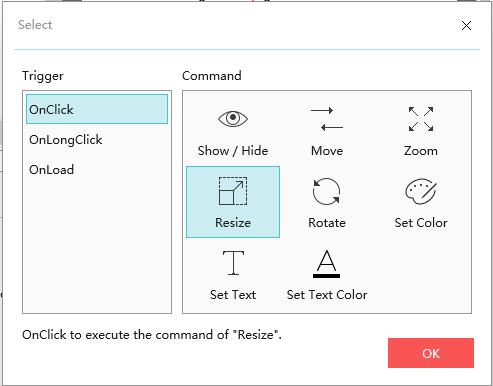Pick the Set Text T icon
Screen dimensions: 493x386
[x=233, y=263]
